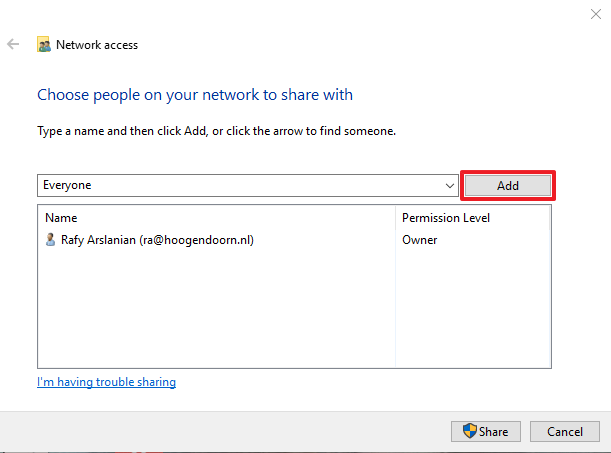This screenshot has width=611, height=453.
Task: Click the Permission Level column header
Action: pyautogui.click(x=446, y=218)
